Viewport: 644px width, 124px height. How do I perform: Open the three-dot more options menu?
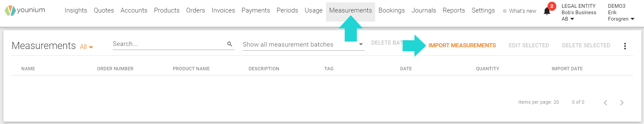[x=625, y=46]
